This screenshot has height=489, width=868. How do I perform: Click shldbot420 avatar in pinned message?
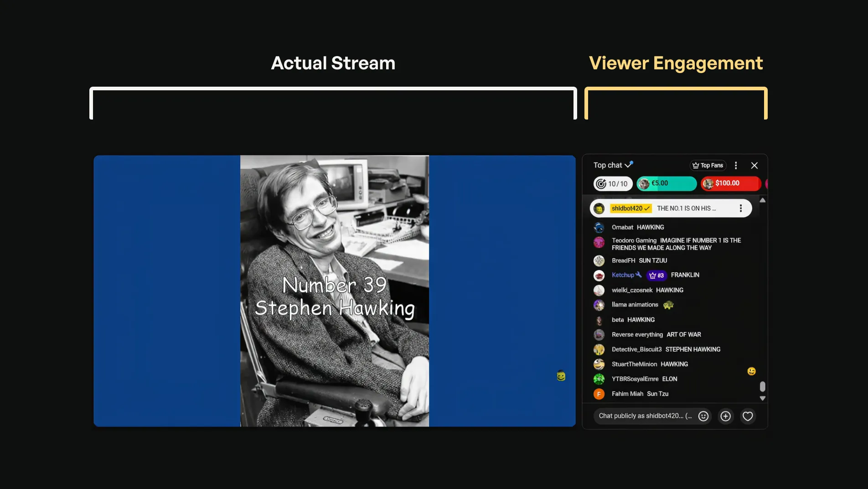click(599, 208)
